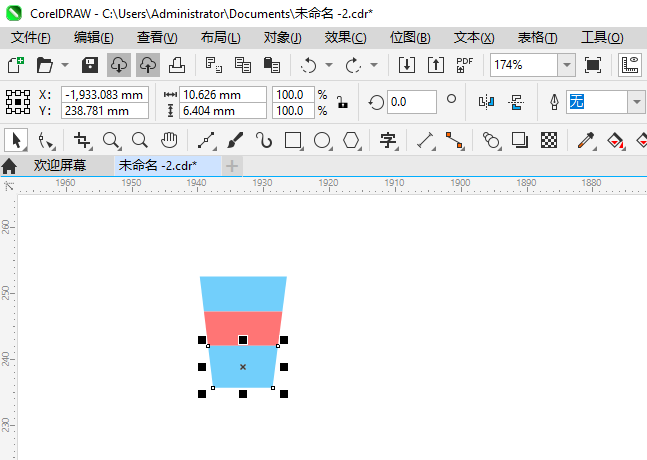Switch to the 欢迎屏幕 tab
Image resolution: width=647 pixels, height=460 pixels.
60,166
